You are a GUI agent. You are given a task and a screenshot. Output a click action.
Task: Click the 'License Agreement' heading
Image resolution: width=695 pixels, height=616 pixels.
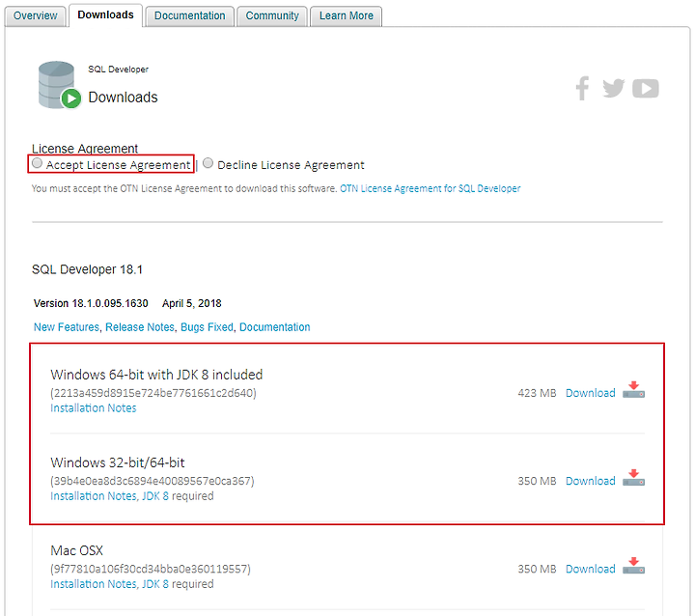(85, 149)
